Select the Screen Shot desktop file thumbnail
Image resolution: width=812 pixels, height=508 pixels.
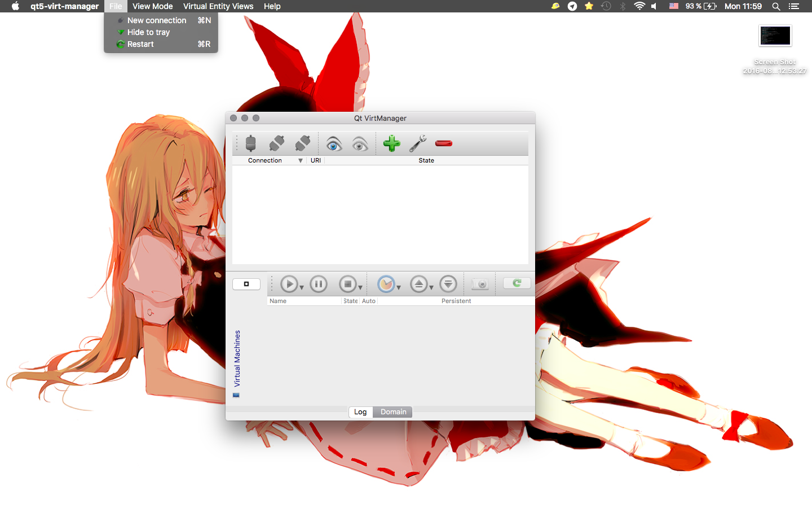775,36
